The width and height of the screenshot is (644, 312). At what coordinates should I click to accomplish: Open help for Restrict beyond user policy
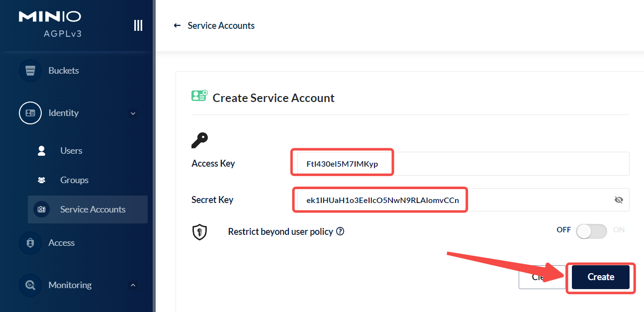click(x=340, y=231)
